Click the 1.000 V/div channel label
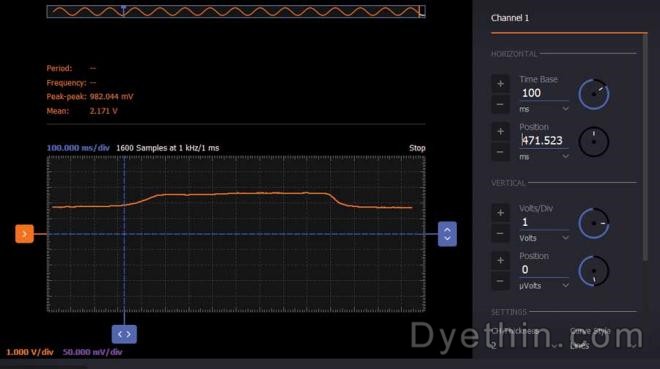 point(30,352)
